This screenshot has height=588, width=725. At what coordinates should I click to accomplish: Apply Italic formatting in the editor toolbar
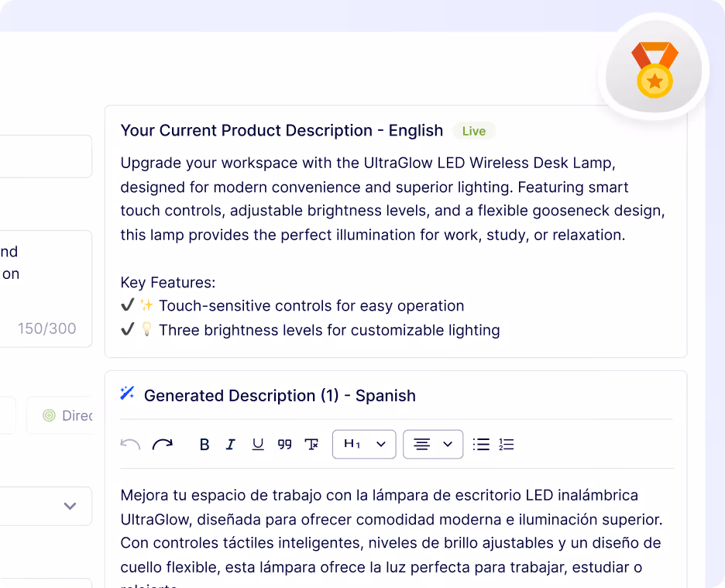230,444
